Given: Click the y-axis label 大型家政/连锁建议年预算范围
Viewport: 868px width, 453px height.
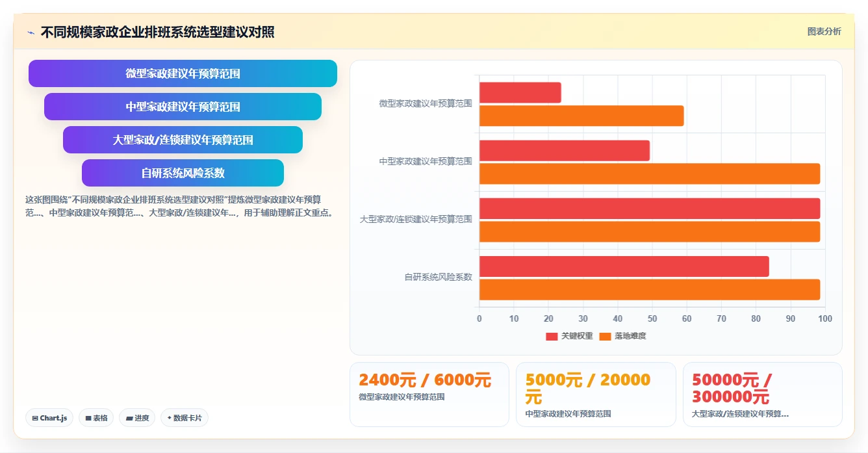Looking at the screenshot, I should pyautogui.click(x=416, y=219).
